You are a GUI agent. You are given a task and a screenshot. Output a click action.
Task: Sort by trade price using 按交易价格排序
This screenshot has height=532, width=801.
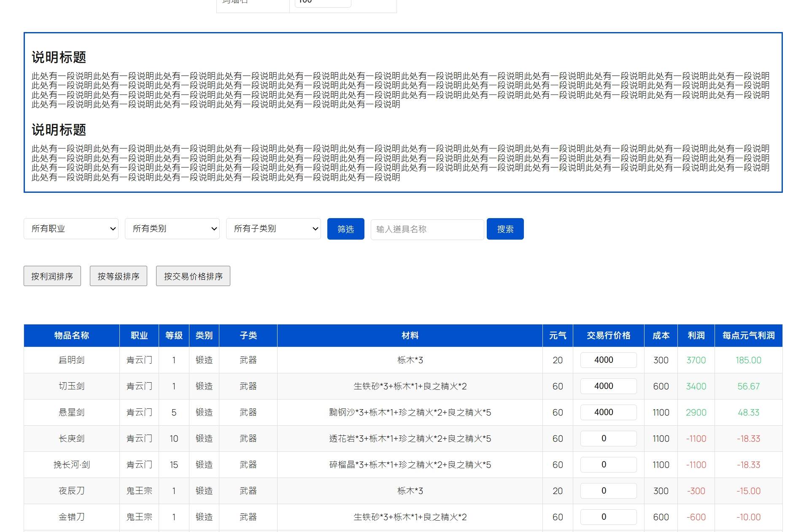[x=193, y=276]
